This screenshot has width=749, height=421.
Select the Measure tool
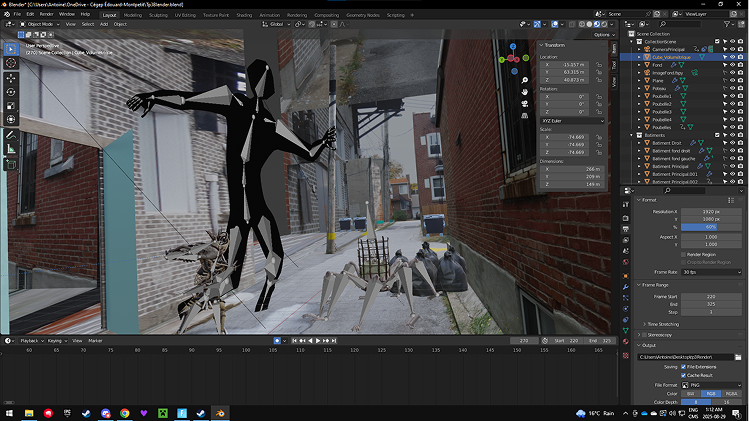pos(11,148)
